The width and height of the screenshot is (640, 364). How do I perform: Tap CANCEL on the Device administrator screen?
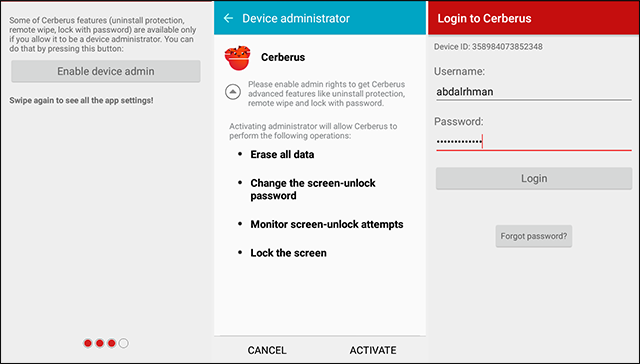[267, 350]
